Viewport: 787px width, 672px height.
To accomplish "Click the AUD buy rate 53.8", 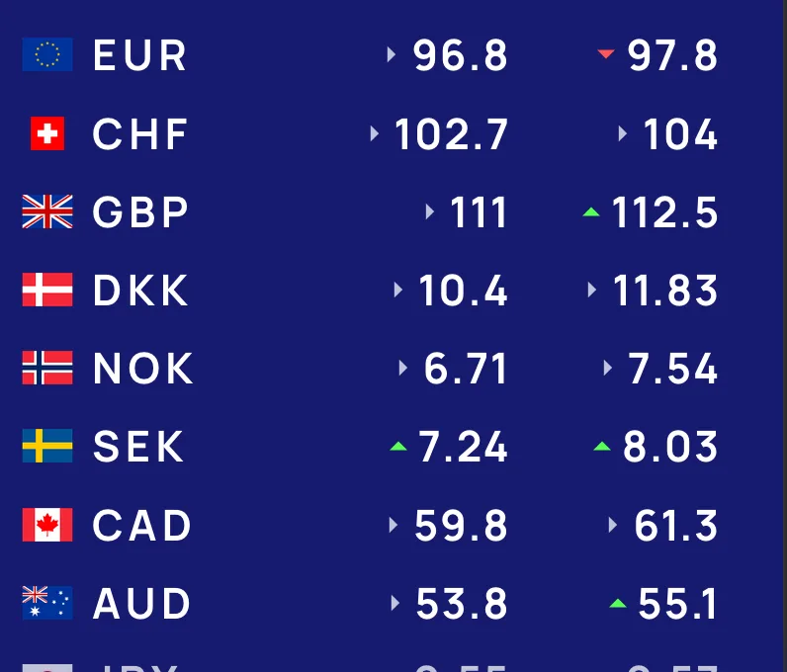I will (462, 604).
